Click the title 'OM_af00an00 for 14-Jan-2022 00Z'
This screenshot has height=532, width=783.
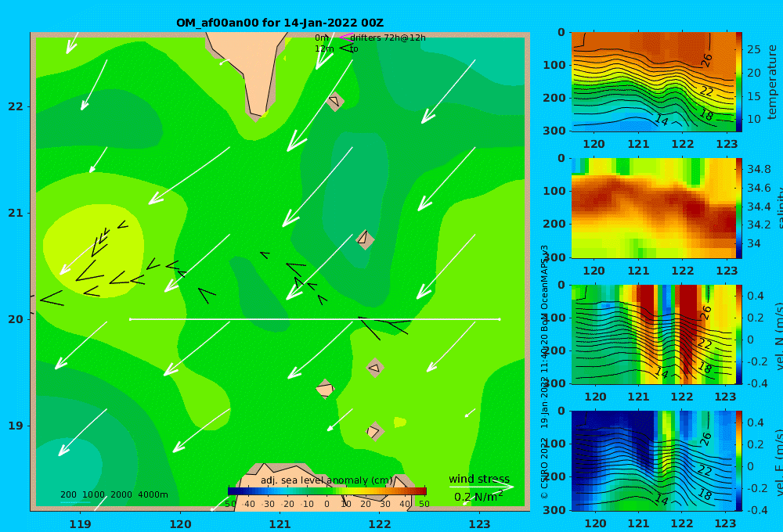[x=280, y=23]
